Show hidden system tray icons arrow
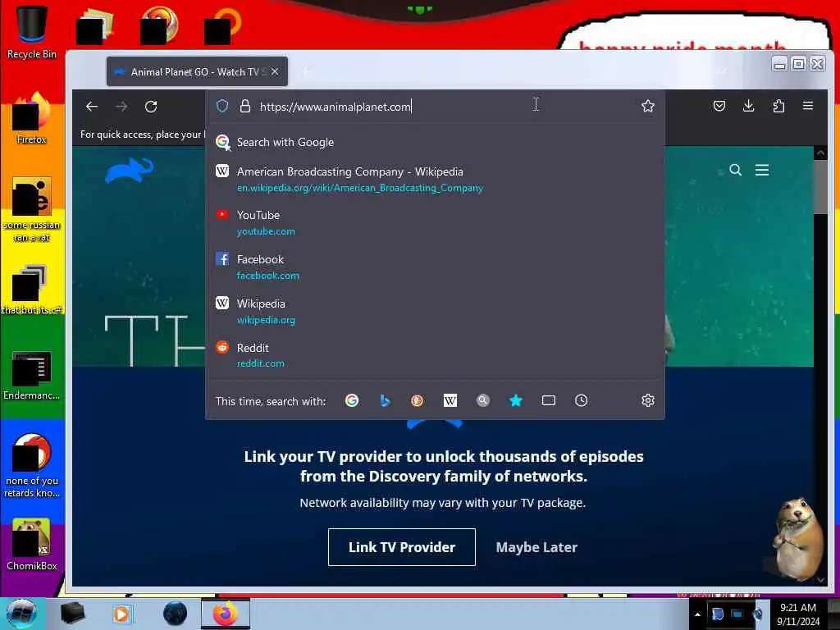The height and width of the screenshot is (630, 840). click(x=697, y=614)
